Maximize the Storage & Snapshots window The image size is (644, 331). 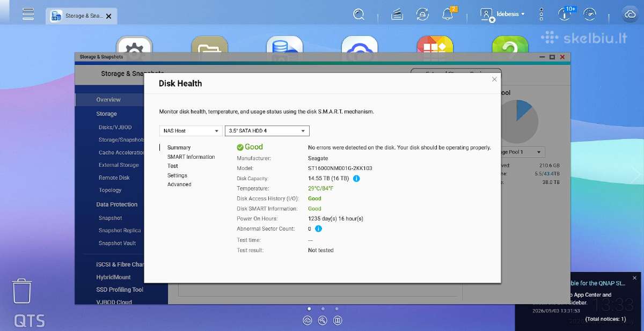[552, 57]
